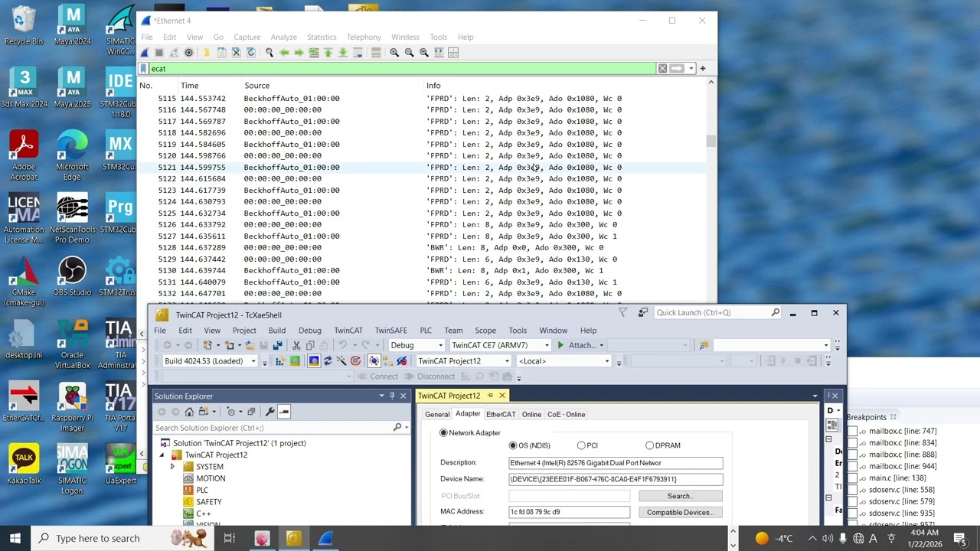Switch to the EtherCAT tab
The image size is (980, 551).
click(501, 415)
